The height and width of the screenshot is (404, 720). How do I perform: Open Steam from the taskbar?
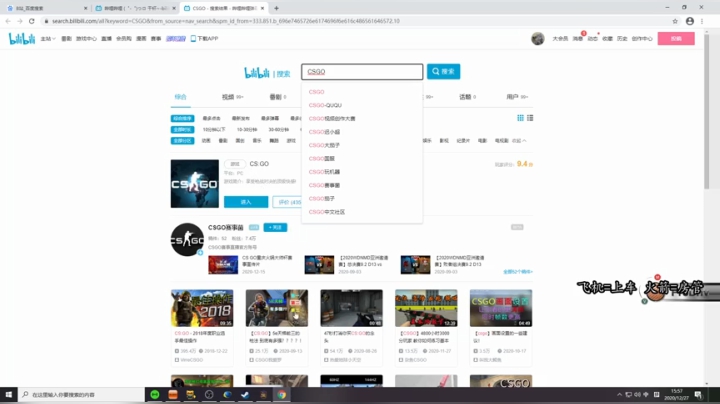[x=245, y=394]
